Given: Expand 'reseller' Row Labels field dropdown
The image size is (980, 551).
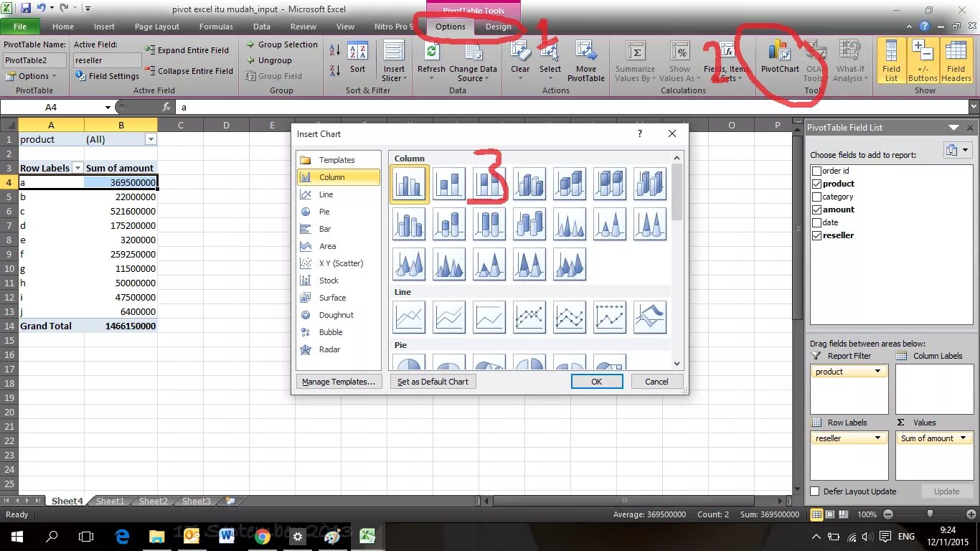Looking at the screenshot, I should click(x=877, y=438).
